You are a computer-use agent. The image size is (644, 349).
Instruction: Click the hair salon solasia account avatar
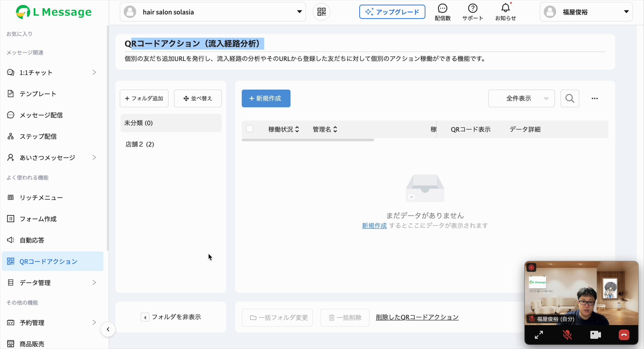[130, 12]
